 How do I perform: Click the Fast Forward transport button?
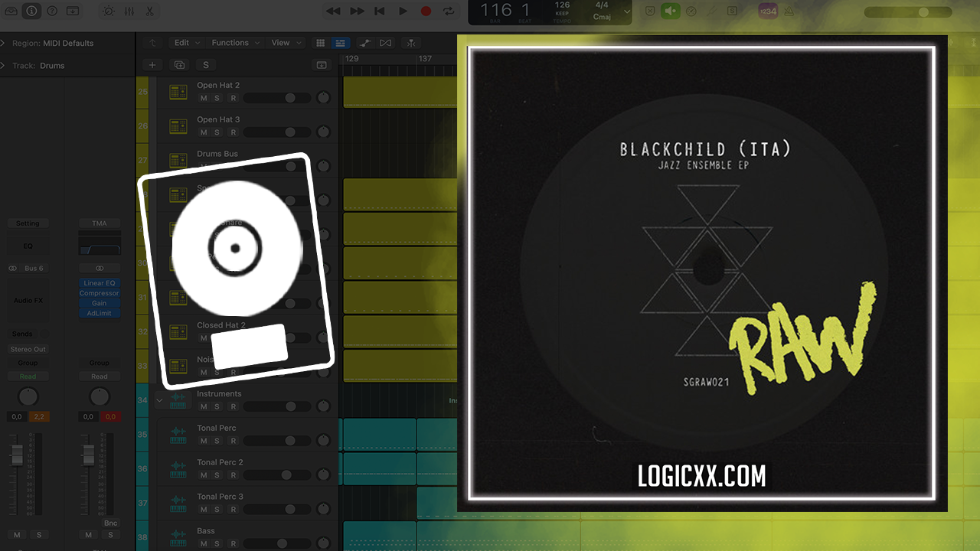tap(357, 11)
